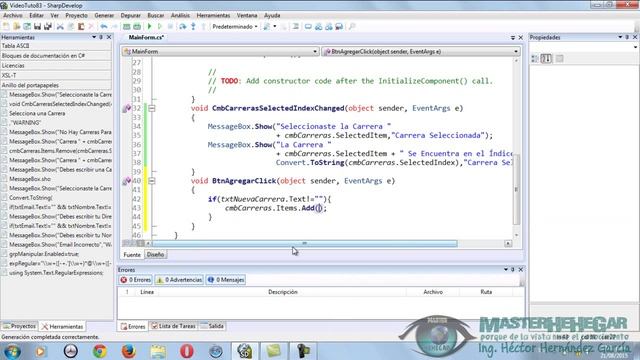Save all files with double-disk icon
This screenshot has height=360, width=640.
pyautogui.click(x=48, y=27)
